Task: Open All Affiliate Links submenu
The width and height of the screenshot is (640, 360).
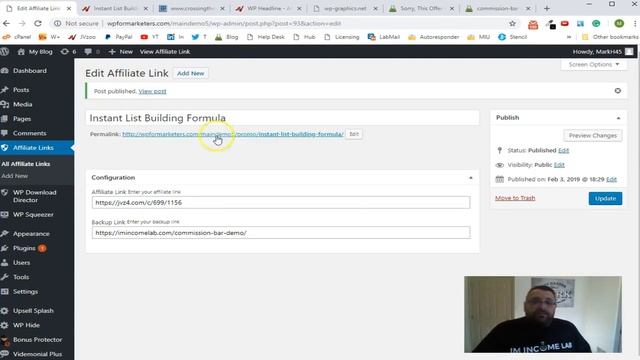Action: [26, 164]
